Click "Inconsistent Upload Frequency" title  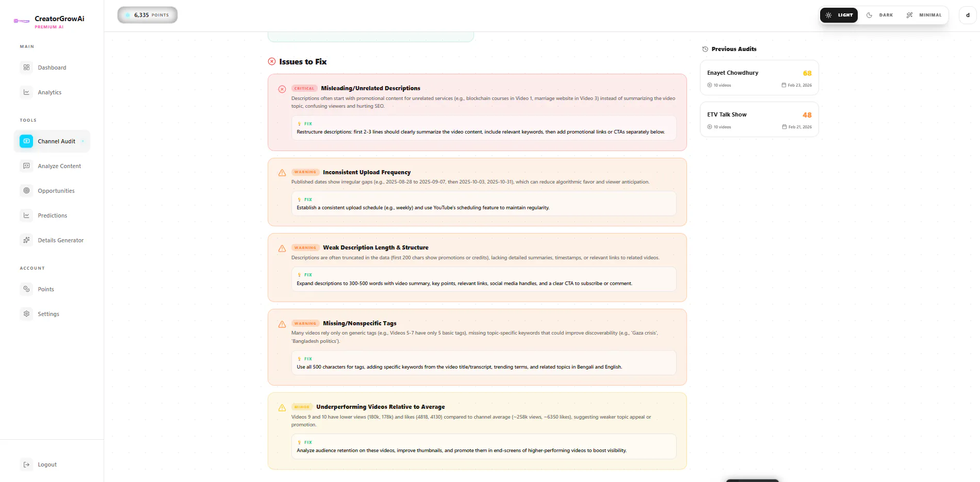point(367,172)
